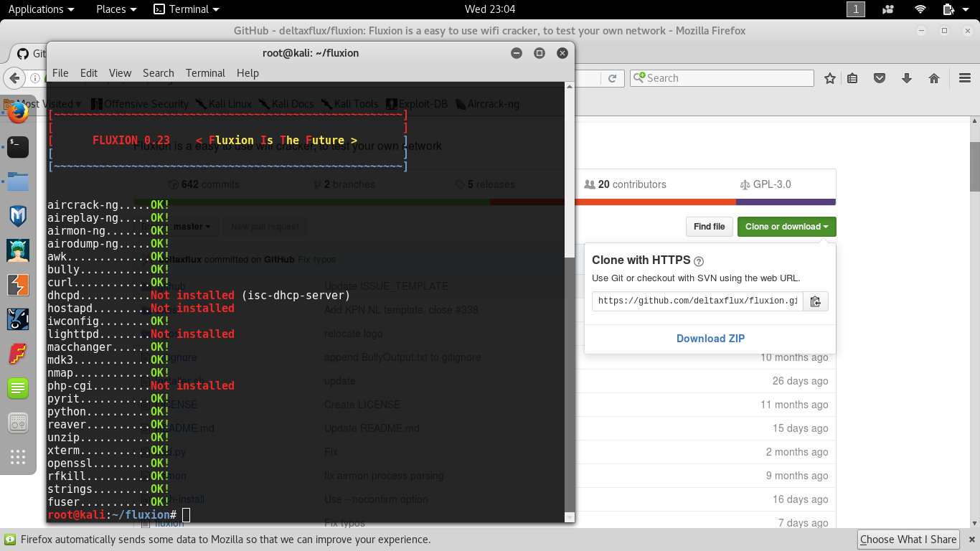Expand Most Visited bookmarks folder

[43, 104]
